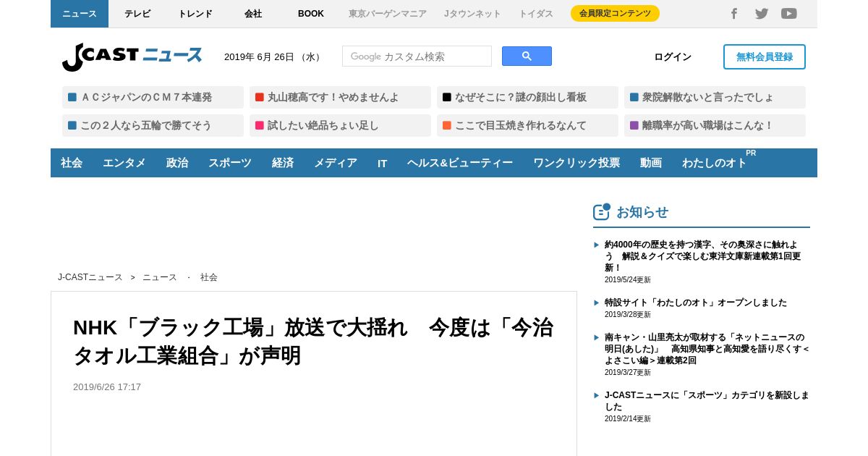868x456 pixels.
Task: Switch to the 会社 top tab
Action: point(253,14)
